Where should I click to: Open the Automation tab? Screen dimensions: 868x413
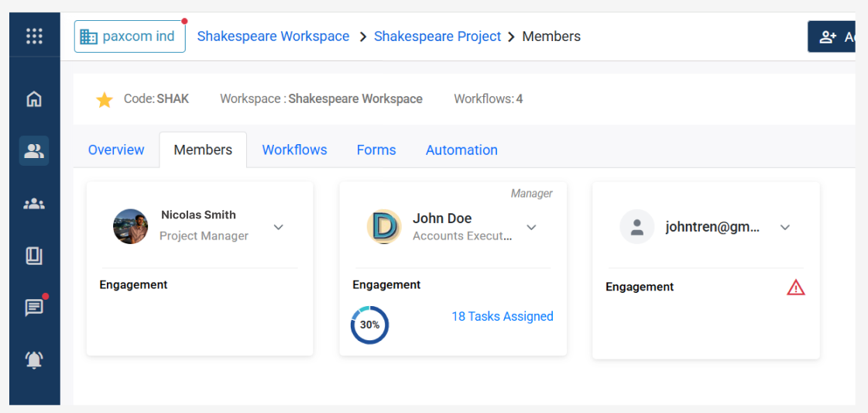click(x=461, y=150)
